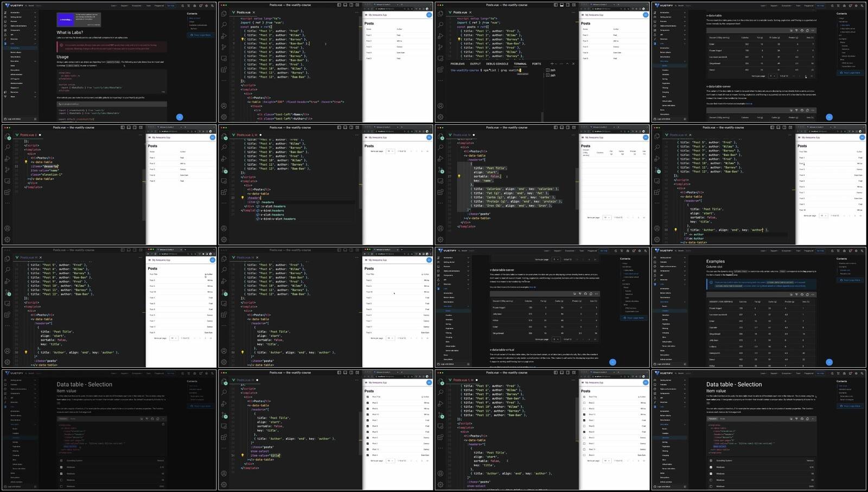868x492 pixels.
Task: Select first zsh session in the terminal list
Action: [x=551, y=70]
